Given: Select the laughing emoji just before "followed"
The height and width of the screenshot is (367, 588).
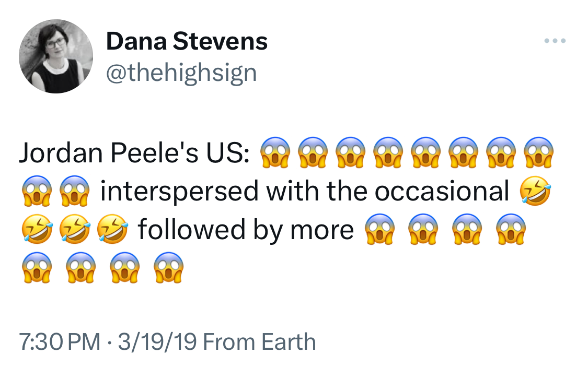Looking at the screenshot, I should click(114, 230).
